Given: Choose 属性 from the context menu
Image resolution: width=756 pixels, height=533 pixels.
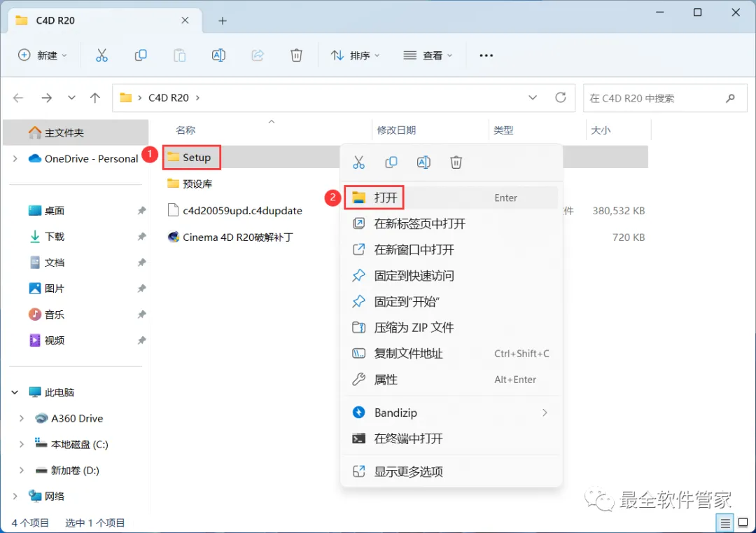Looking at the screenshot, I should tap(451, 380).
